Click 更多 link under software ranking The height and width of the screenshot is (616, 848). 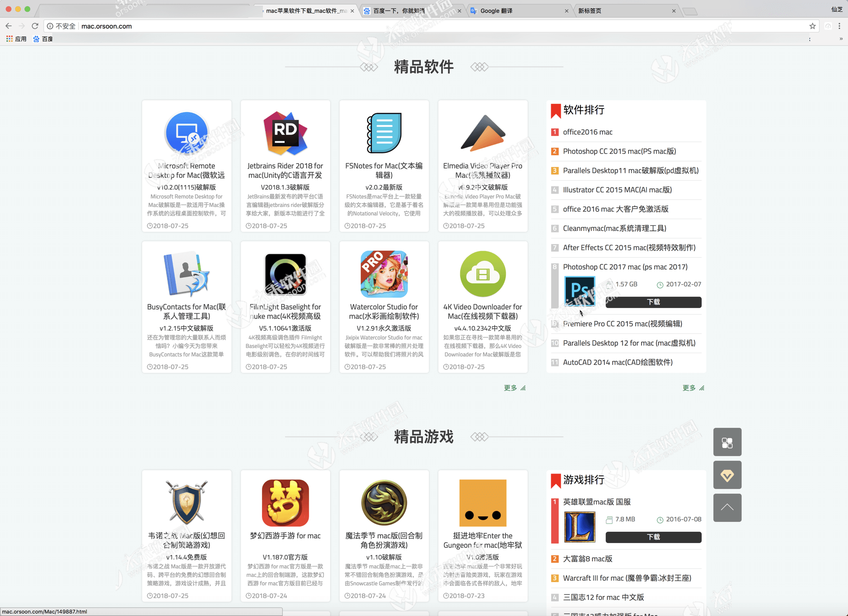click(x=693, y=388)
